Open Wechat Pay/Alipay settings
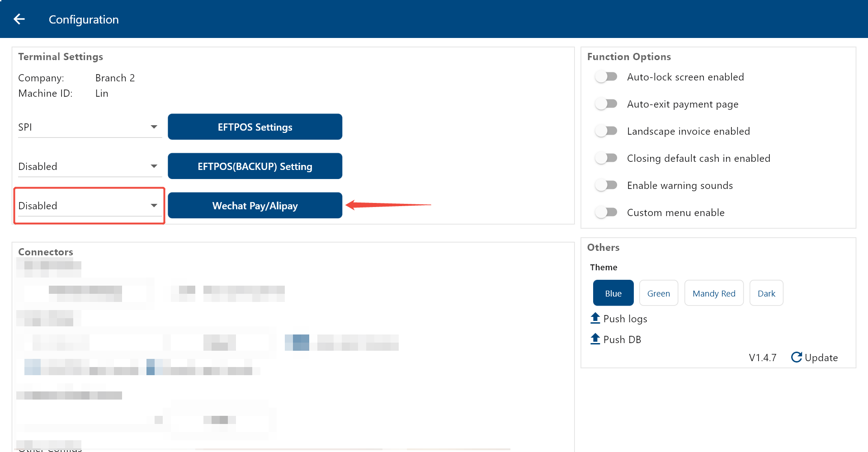Screen dimensions: 868x452 (255, 206)
